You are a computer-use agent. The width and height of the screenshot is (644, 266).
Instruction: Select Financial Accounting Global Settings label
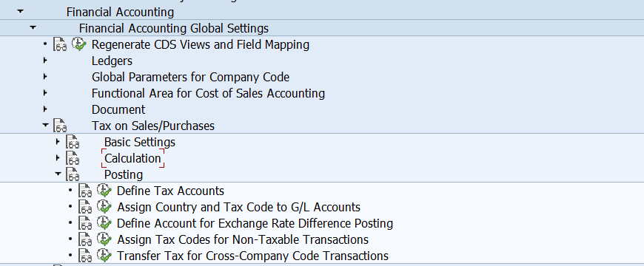pos(174,28)
